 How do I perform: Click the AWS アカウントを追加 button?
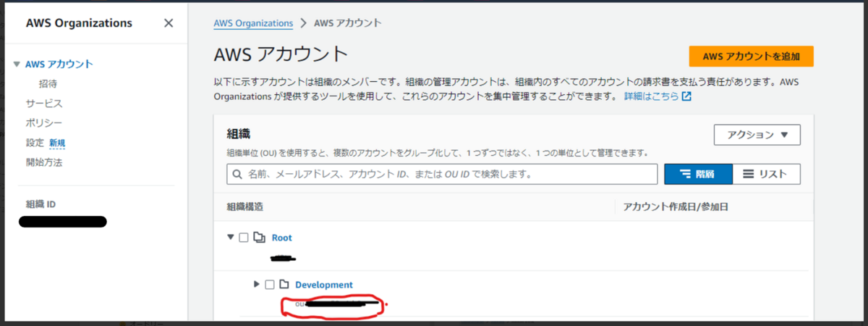coord(752,57)
